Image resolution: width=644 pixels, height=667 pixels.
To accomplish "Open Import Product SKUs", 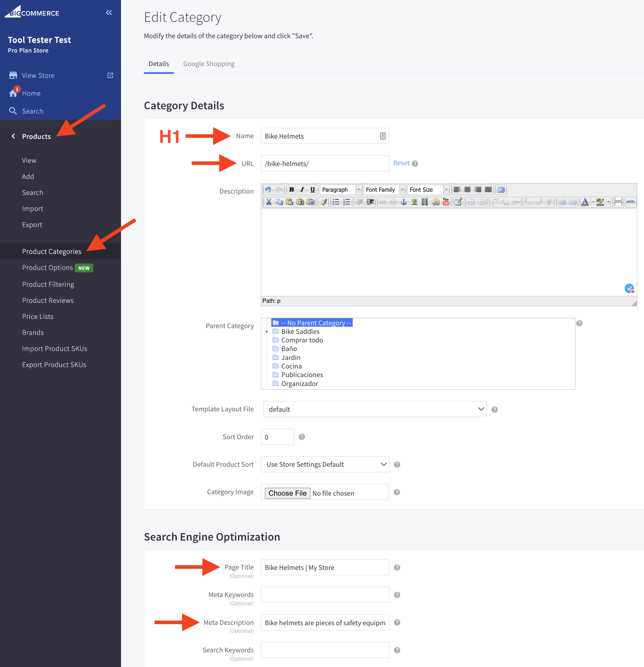I will pos(55,348).
